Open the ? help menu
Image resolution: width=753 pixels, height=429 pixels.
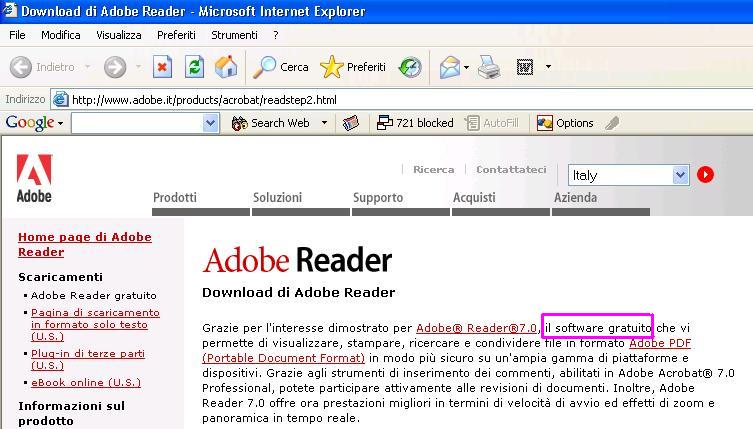click(276, 35)
